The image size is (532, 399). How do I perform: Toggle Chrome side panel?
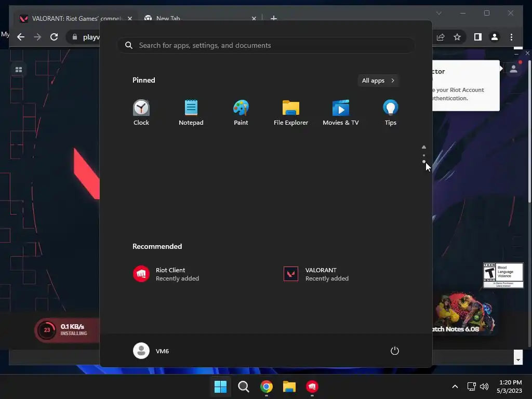coord(478,37)
